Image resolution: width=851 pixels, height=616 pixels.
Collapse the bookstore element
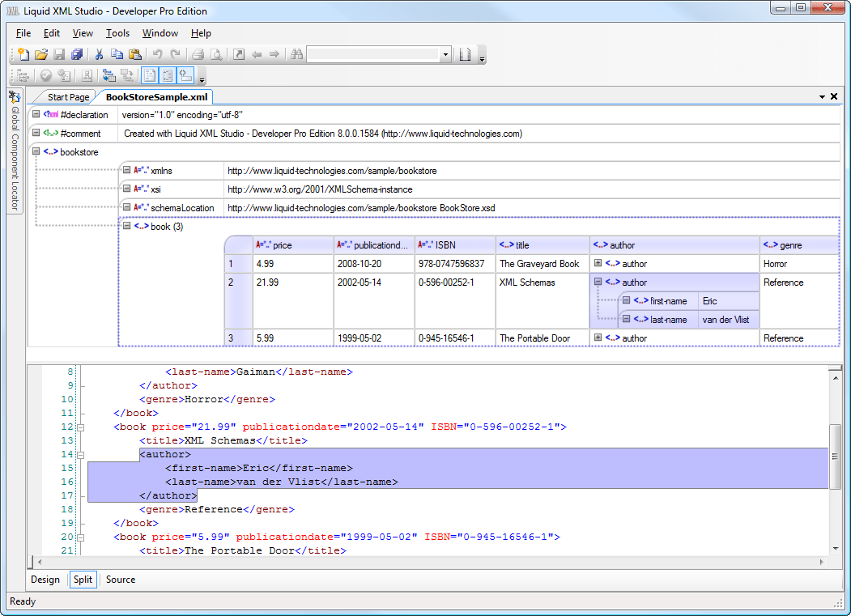pyautogui.click(x=36, y=151)
